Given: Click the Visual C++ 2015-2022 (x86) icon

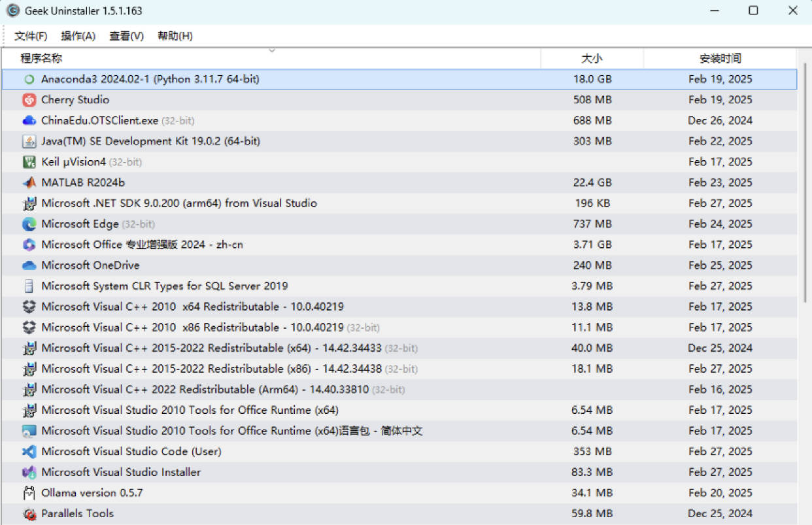Looking at the screenshot, I should pos(29,369).
